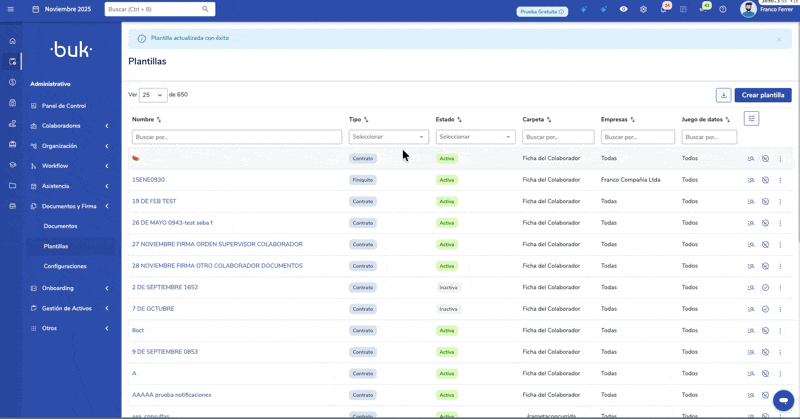
Task: Click the download templates icon button
Action: [x=723, y=95]
